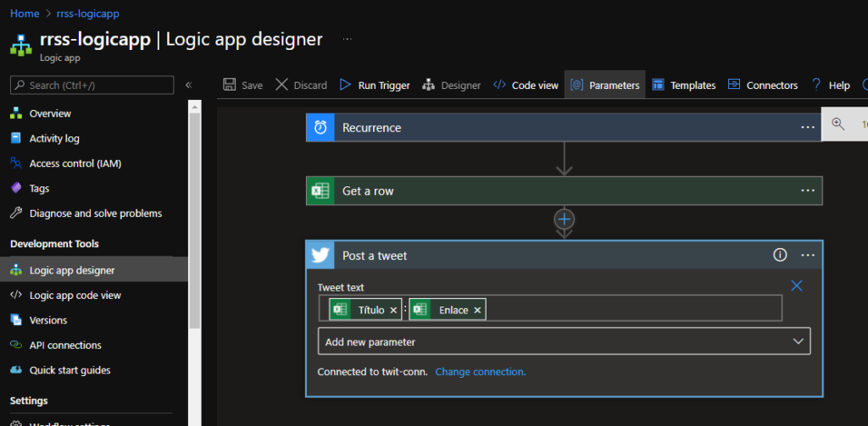Remove the Título token

393,310
